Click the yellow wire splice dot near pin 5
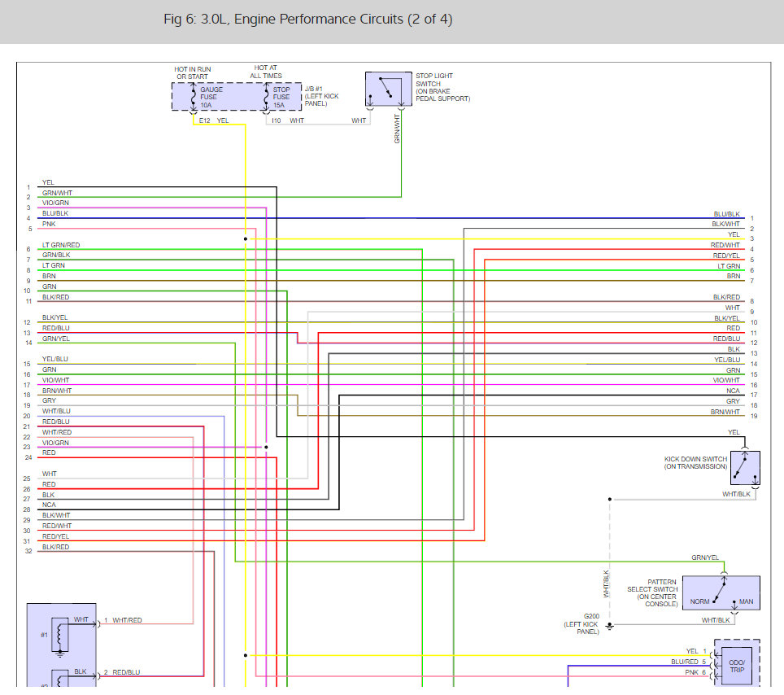This screenshot has height=695, width=784. point(246,238)
